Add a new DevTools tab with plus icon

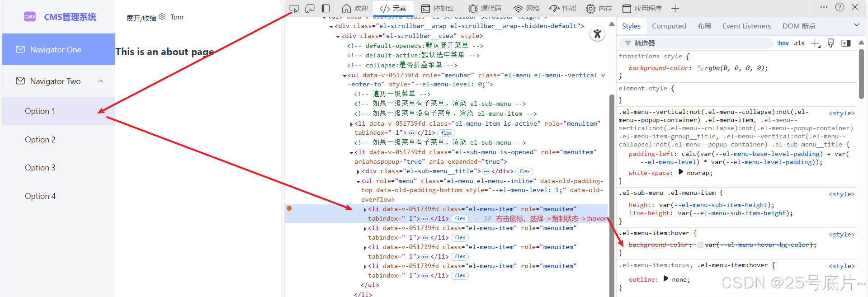point(675,9)
